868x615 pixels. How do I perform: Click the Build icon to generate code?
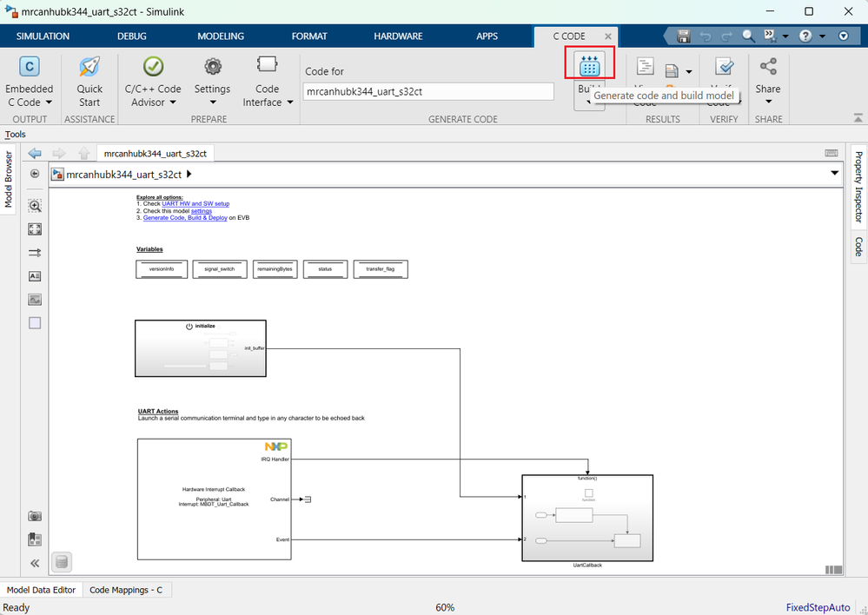pos(590,65)
